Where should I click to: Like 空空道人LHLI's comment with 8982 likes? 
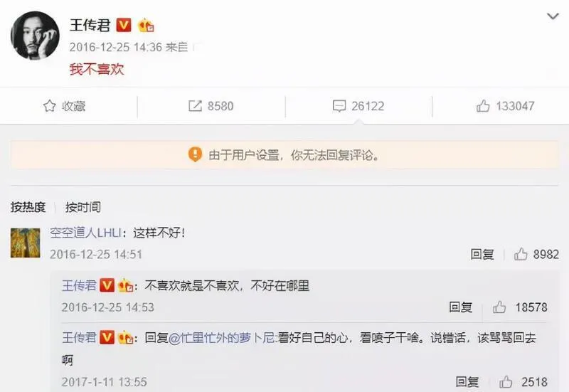click(521, 254)
